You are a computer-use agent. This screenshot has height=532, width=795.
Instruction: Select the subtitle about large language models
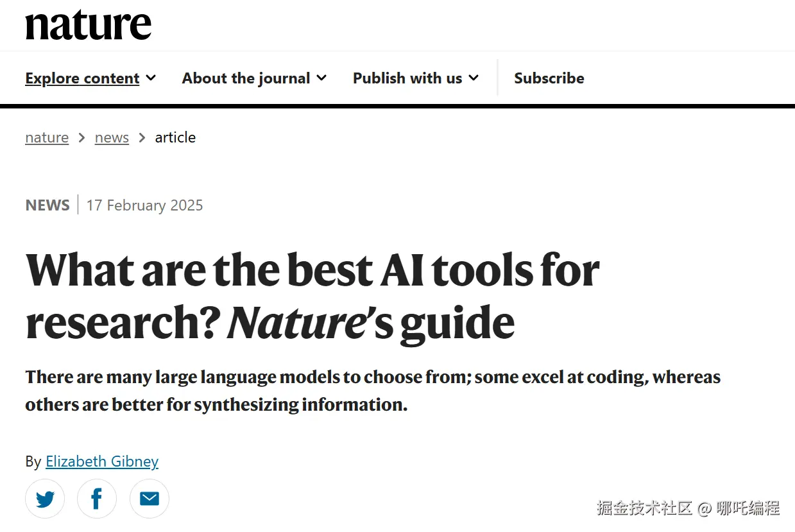click(373, 391)
